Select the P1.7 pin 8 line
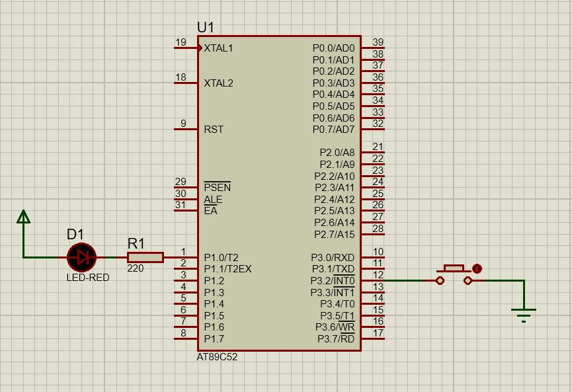 pos(185,339)
